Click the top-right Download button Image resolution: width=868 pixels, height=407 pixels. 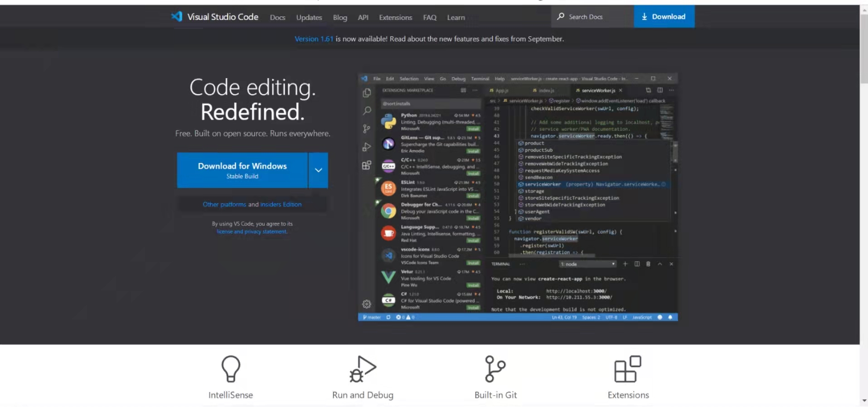tap(664, 16)
